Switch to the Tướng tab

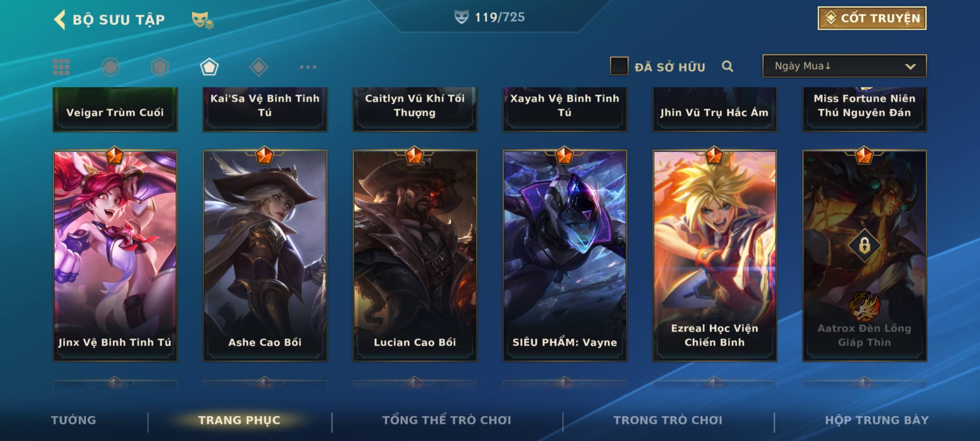[73, 420]
